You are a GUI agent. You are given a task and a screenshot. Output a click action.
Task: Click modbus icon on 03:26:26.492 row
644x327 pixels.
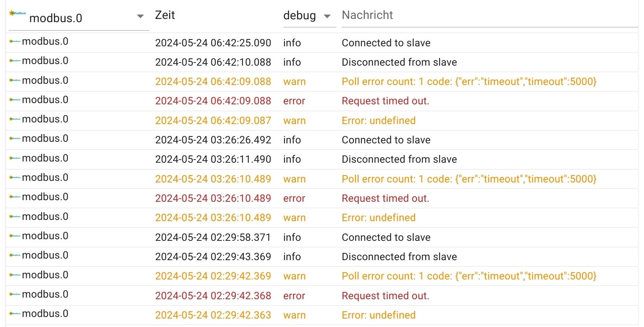15,139
